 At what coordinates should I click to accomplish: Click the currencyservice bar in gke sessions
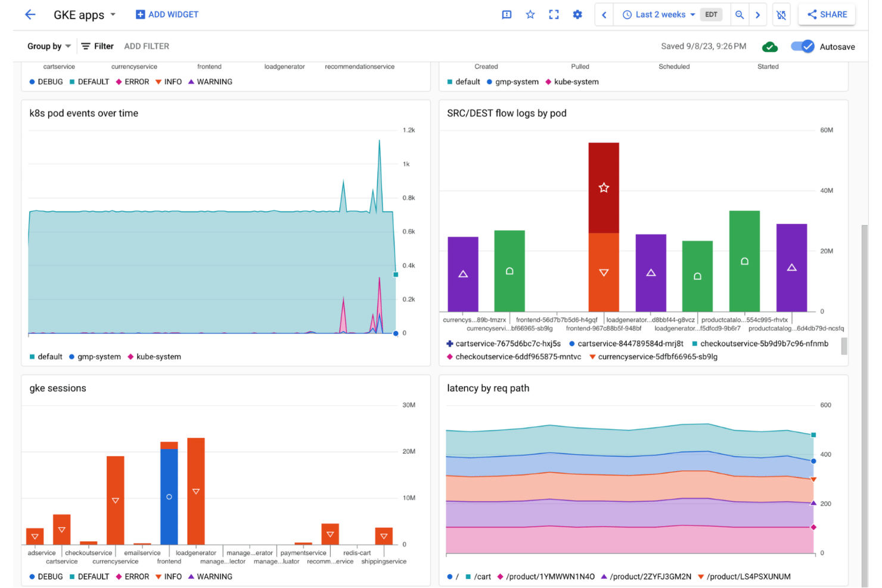(116, 500)
